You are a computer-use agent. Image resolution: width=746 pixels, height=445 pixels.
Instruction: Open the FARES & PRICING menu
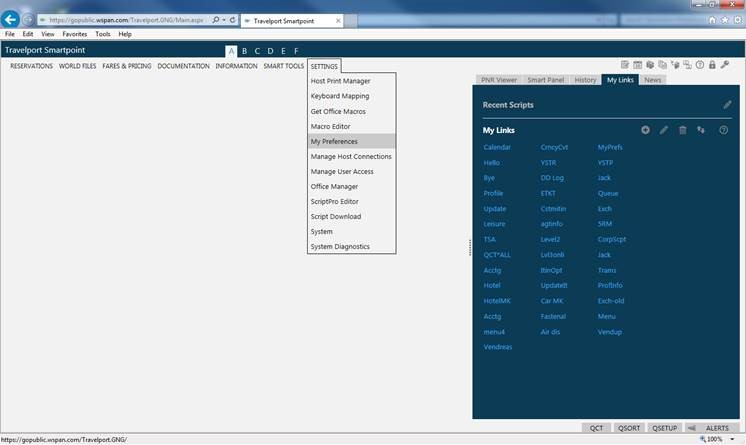point(127,66)
